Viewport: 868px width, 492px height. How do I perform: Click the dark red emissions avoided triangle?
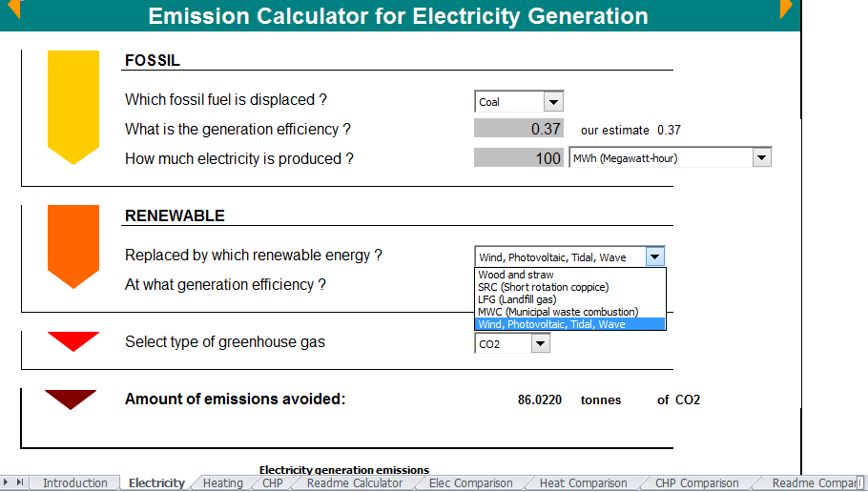tap(71, 399)
